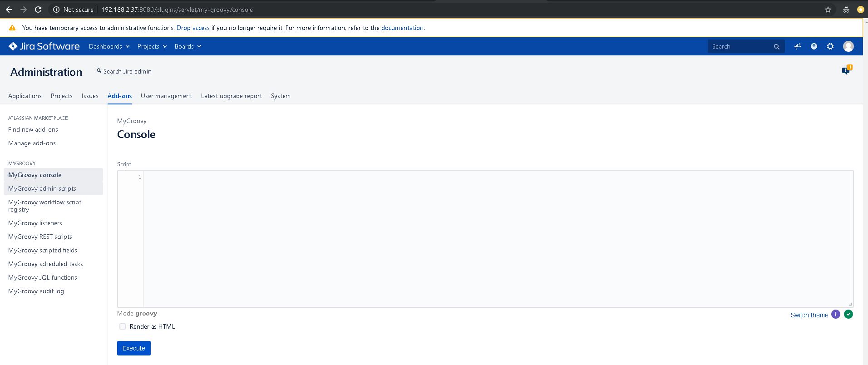Expand the Projects dropdown in the header

tap(152, 46)
